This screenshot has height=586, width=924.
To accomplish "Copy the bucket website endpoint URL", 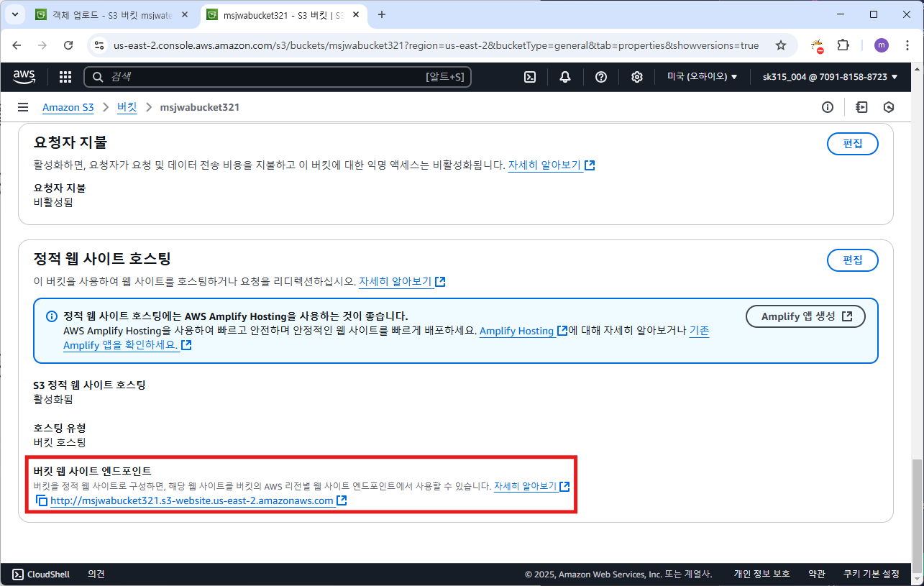I will 42,500.
